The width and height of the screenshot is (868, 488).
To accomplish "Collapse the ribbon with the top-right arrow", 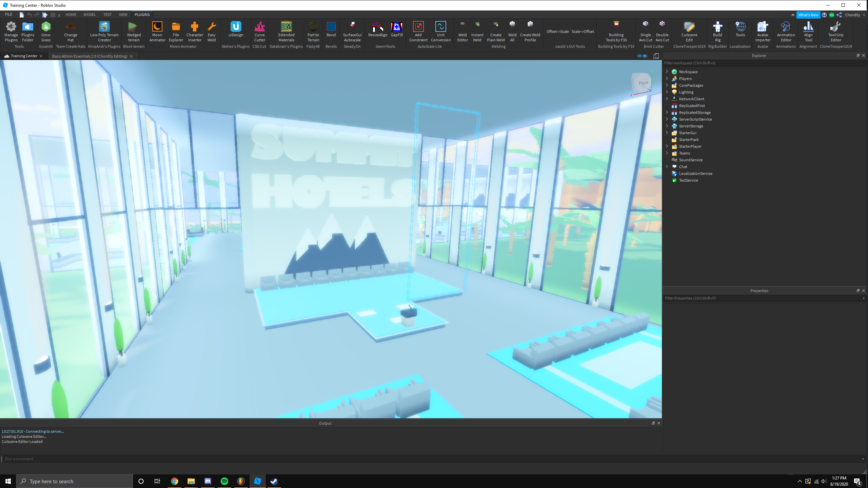I will (792, 15).
